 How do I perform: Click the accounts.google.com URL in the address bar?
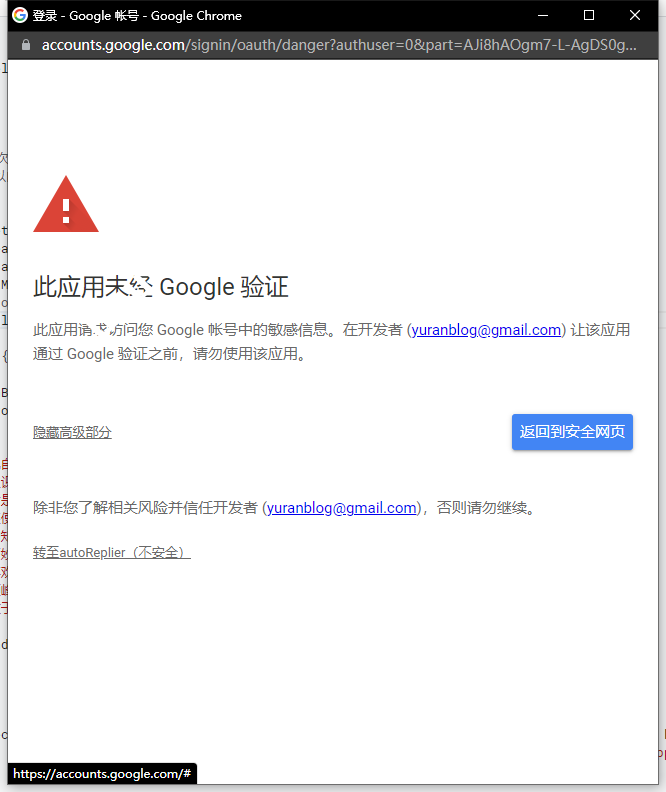339,45
